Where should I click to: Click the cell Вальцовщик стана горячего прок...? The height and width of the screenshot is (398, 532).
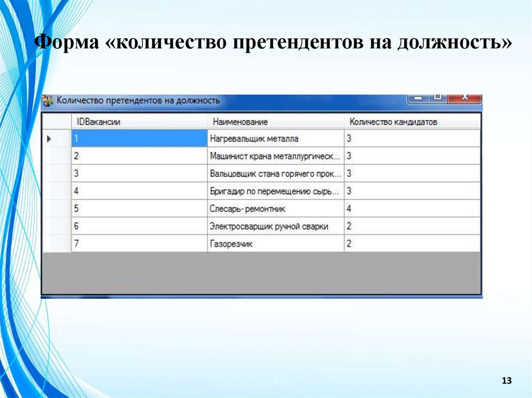click(x=275, y=173)
